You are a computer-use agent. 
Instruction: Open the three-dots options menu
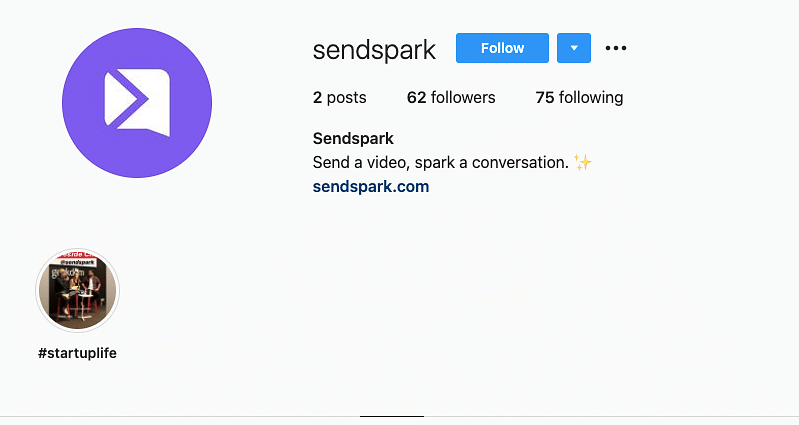[616, 48]
